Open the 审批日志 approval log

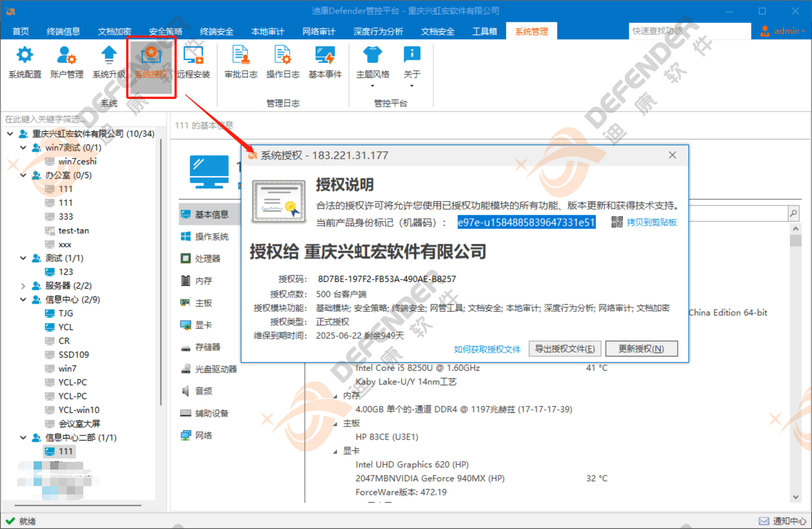click(241, 62)
